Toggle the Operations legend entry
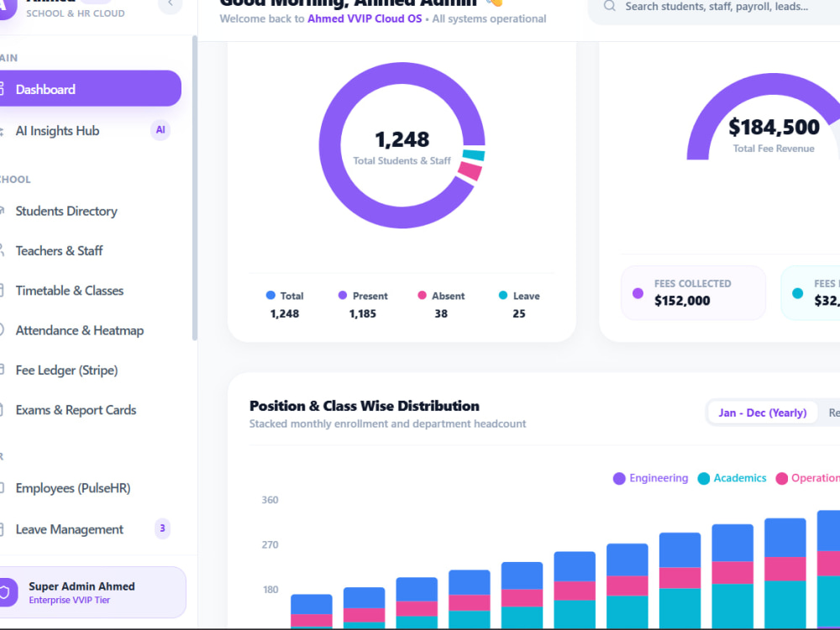Screen dimensions: 840x630 [808, 479]
